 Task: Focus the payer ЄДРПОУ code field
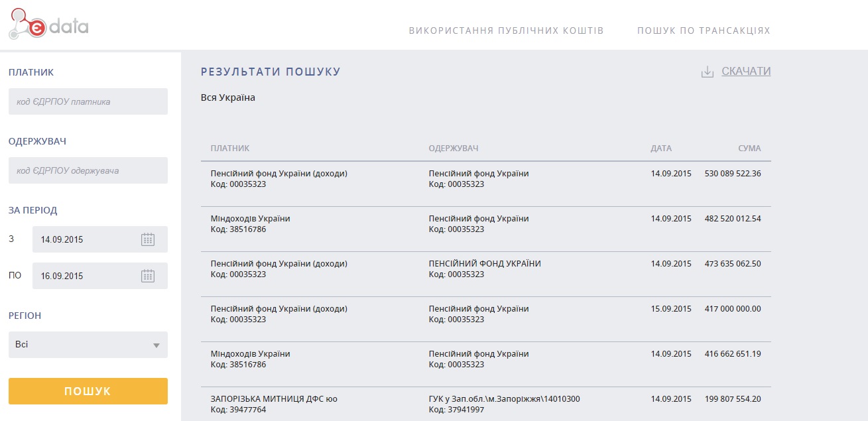click(x=88, y=101)
